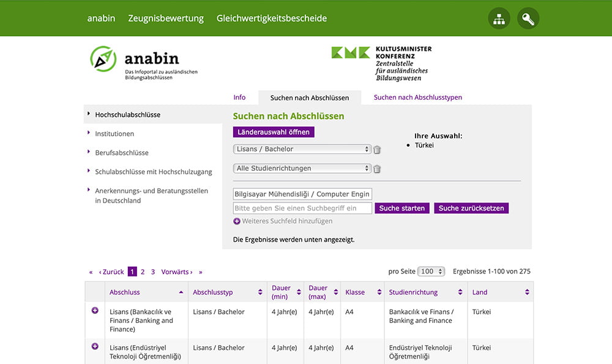Open Zeugnisbewertung in the top menu
Viewport: 612px width, 364px height.
(x=166, y=18)
